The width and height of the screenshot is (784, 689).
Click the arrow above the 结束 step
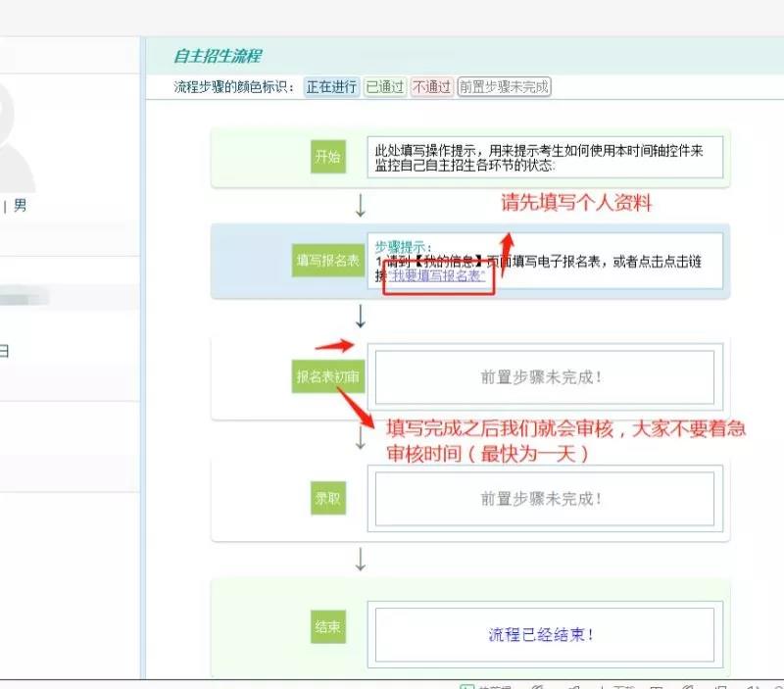360,559
